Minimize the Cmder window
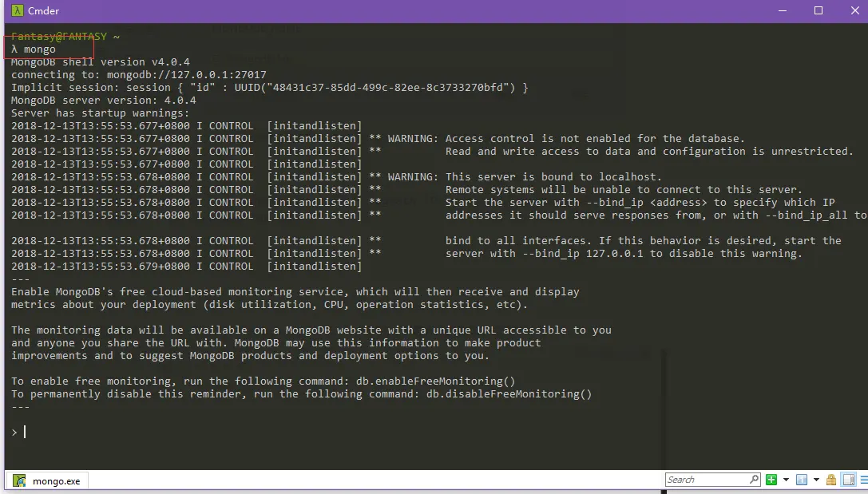The image size is (868, 494). point(783,10)
